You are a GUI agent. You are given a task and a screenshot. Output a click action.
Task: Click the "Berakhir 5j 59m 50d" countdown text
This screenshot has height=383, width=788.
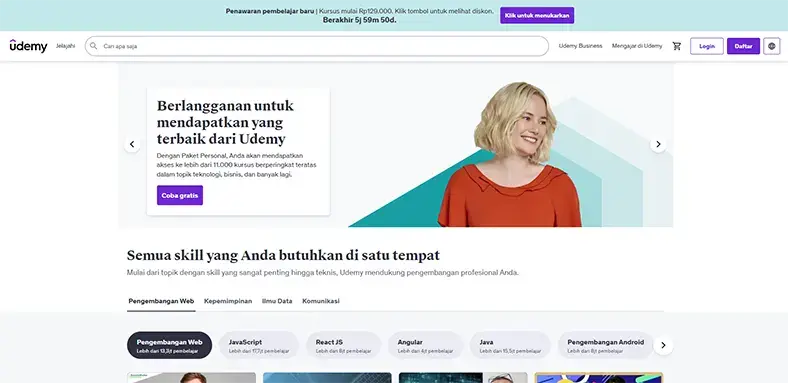[359, 20]
